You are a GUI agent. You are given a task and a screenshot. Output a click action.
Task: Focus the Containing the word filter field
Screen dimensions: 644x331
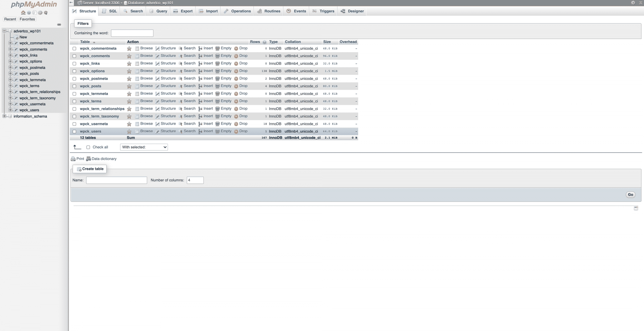(x=132, y=33)
